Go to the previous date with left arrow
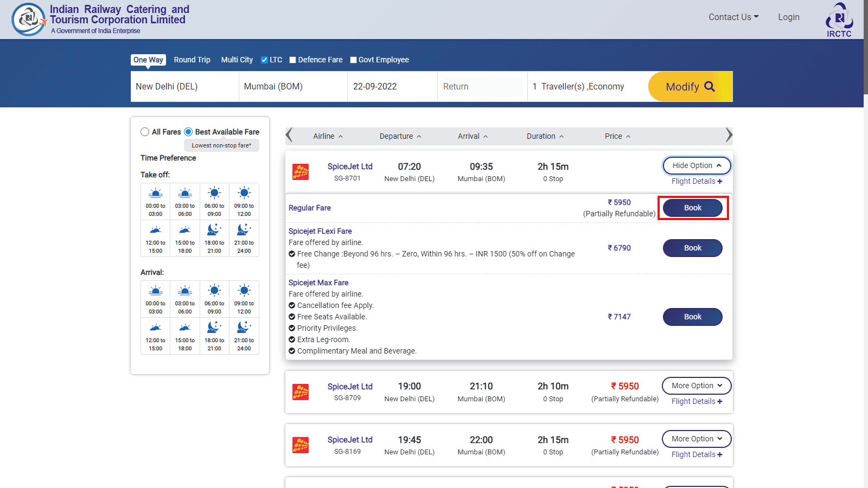 (289, 135)
